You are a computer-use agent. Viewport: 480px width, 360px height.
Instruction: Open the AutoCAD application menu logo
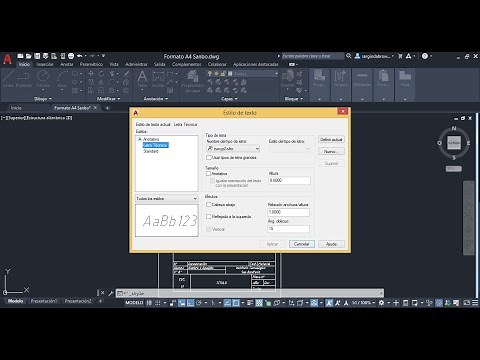coord(7,59)
